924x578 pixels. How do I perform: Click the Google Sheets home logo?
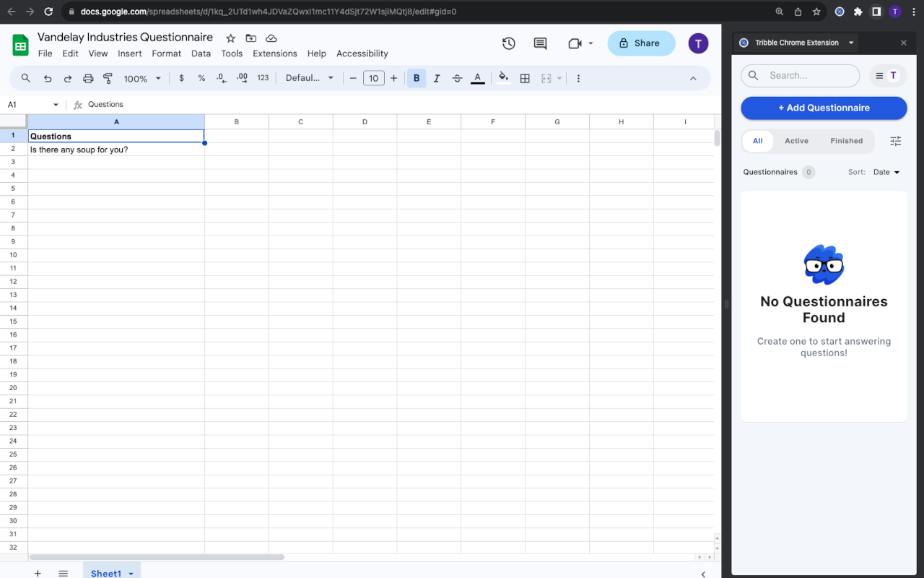20,45
